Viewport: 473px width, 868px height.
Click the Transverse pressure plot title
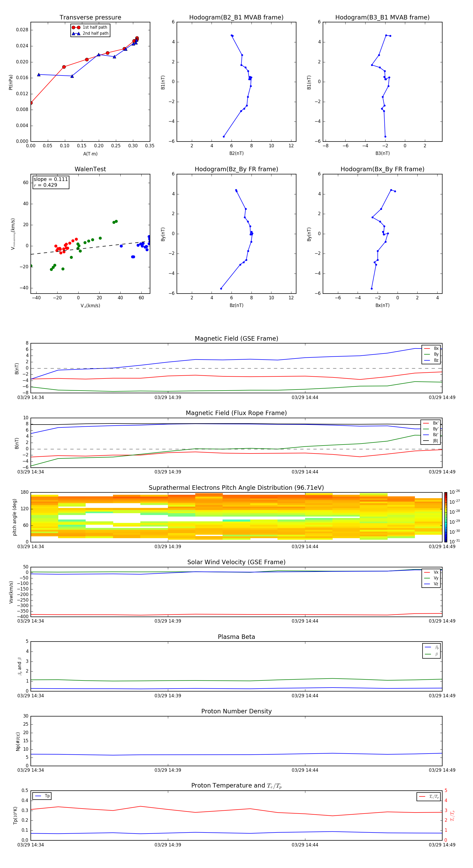(x=90, y=18)
